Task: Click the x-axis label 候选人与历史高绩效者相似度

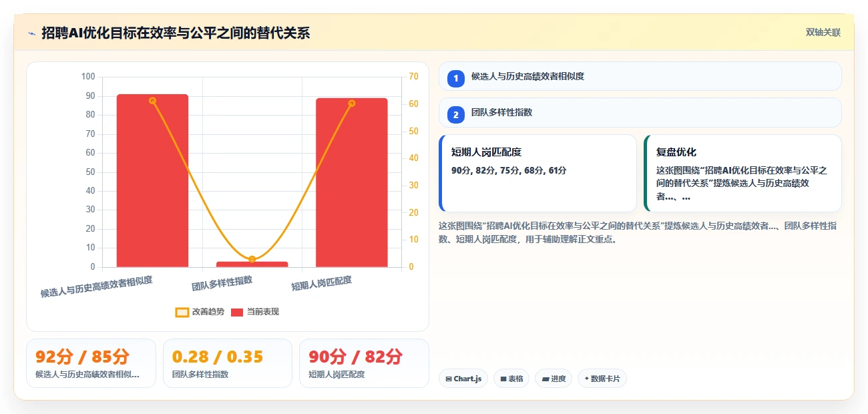Action: pyautogui.click(x=97, y=287)
